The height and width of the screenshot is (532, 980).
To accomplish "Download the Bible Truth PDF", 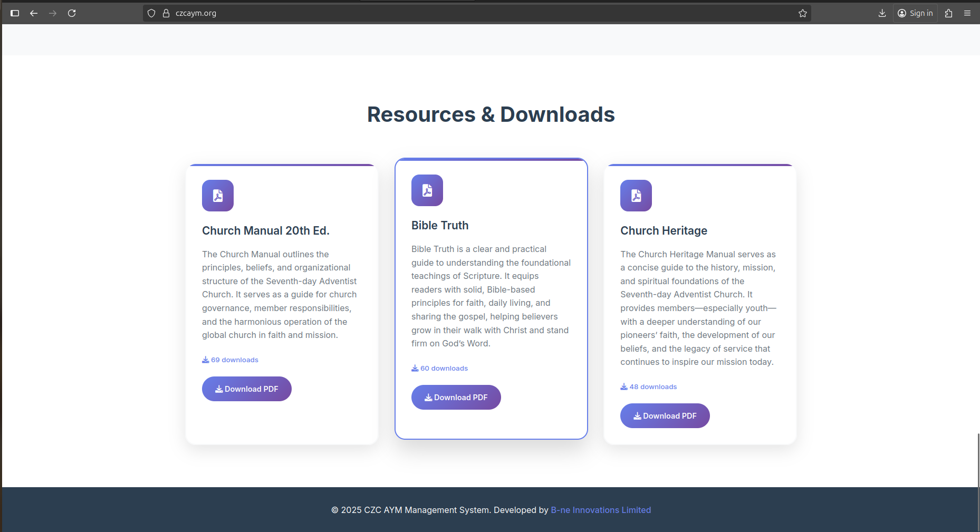I will (x=456, y=398).
